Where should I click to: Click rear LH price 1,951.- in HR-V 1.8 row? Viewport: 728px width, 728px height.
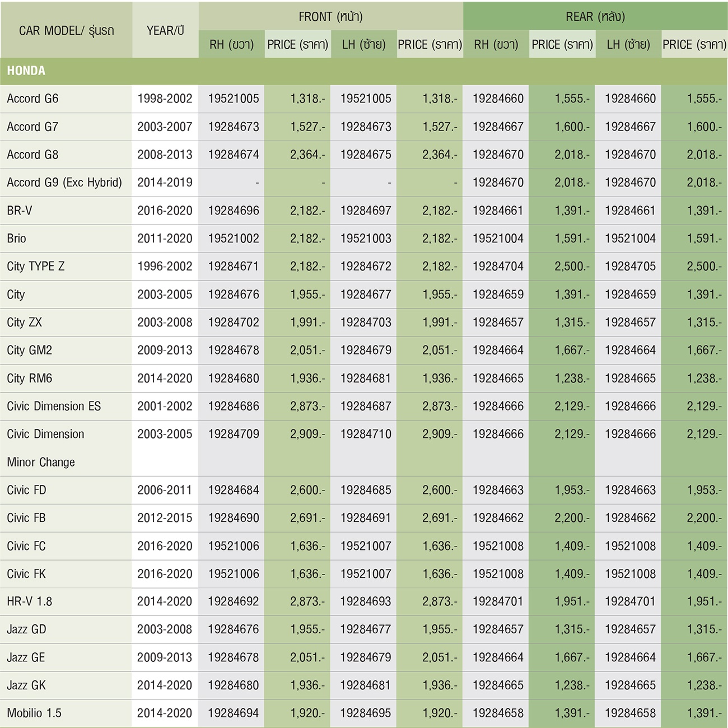(x=704, y=601)
